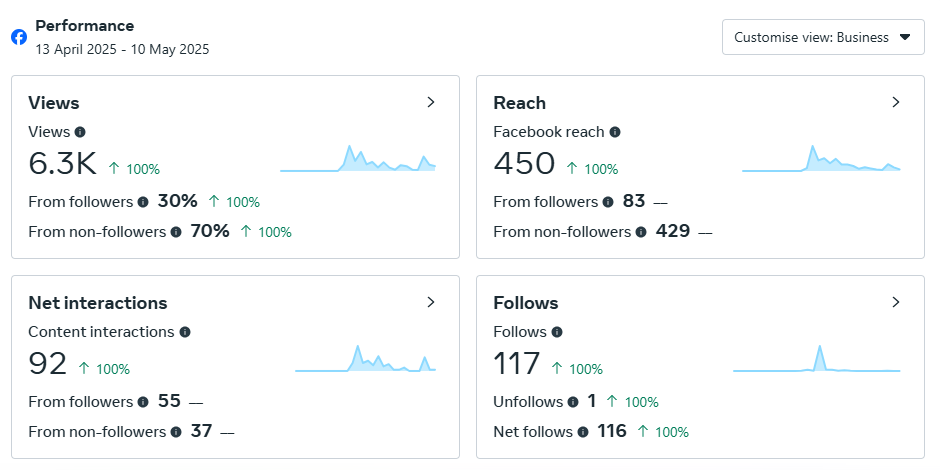Click info icon next to Follows label
940x470 pixels.
(557, 332)
